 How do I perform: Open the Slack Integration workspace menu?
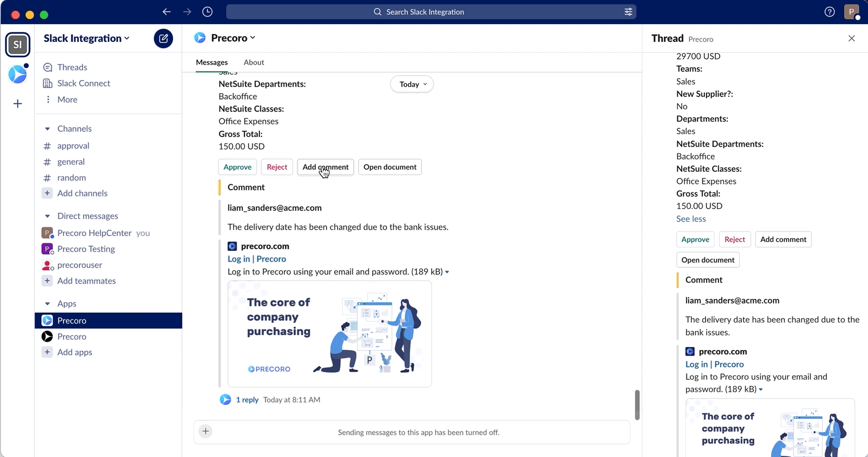tap(86, 38)
